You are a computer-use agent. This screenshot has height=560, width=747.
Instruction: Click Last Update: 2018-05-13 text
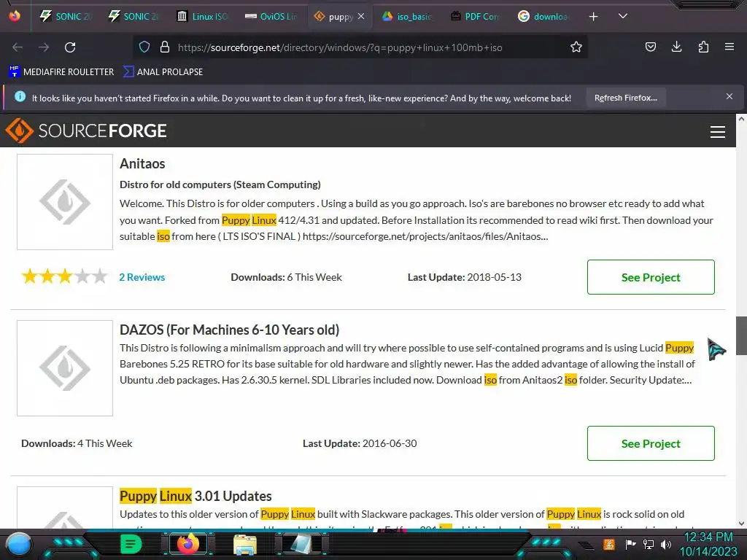click(465, 277)
